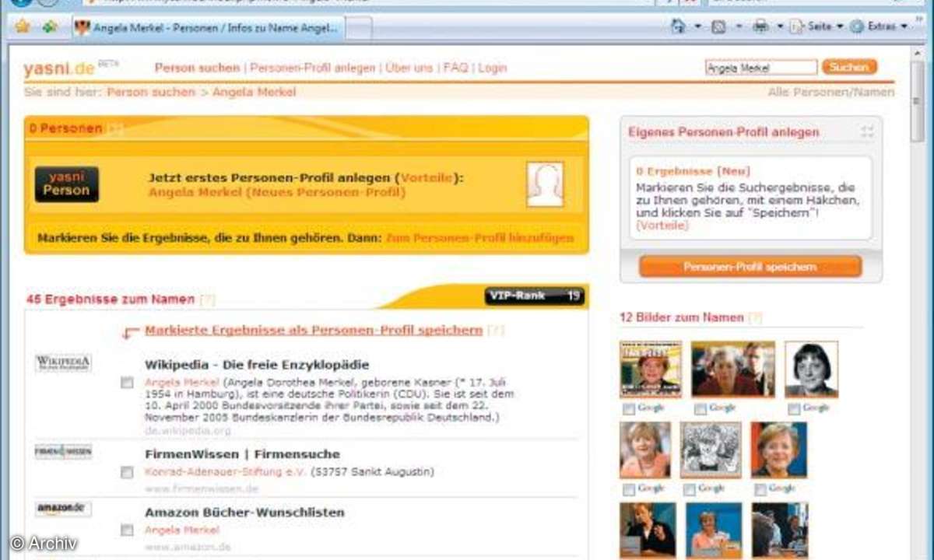Go to Person suchen in top navigation
This screenshot has height=560, width=934.
(197, 68)
